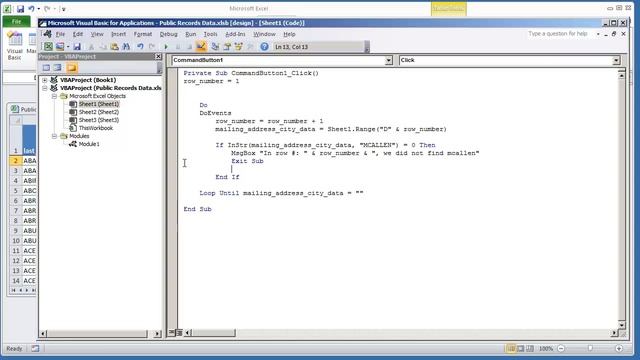640x360 pixels.
Task: Click Undo in Excel quick access toolbar
Action: pyautogui.click(x=31, y=9)
